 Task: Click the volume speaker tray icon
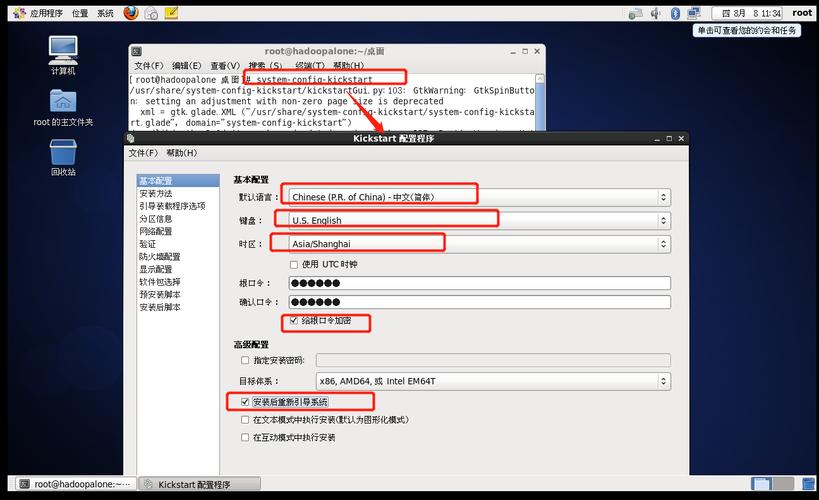[656, 13]
